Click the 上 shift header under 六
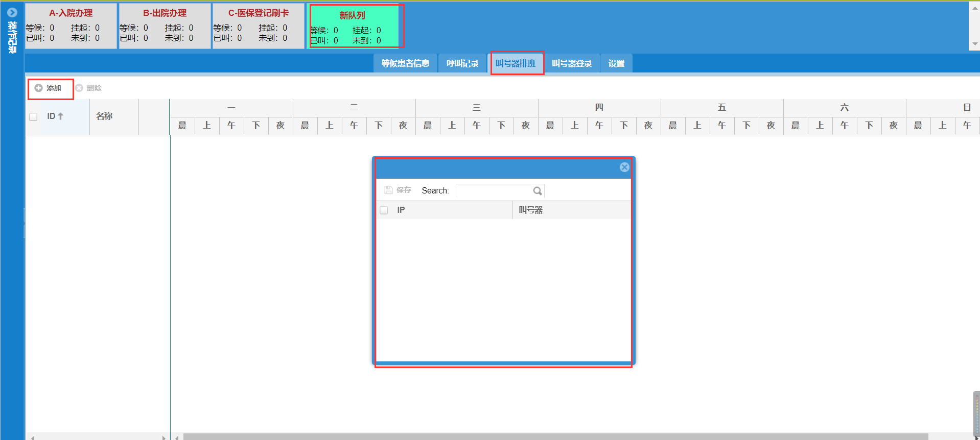The width and height of the screenshot is (980, 440). tap(820, 126)
